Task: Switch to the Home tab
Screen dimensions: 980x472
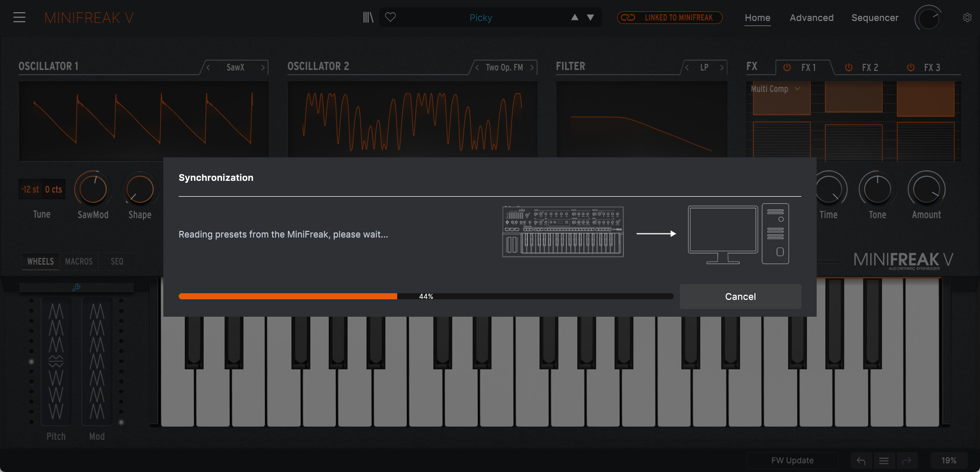Action: pyautogui.click(x=757, y=18)
